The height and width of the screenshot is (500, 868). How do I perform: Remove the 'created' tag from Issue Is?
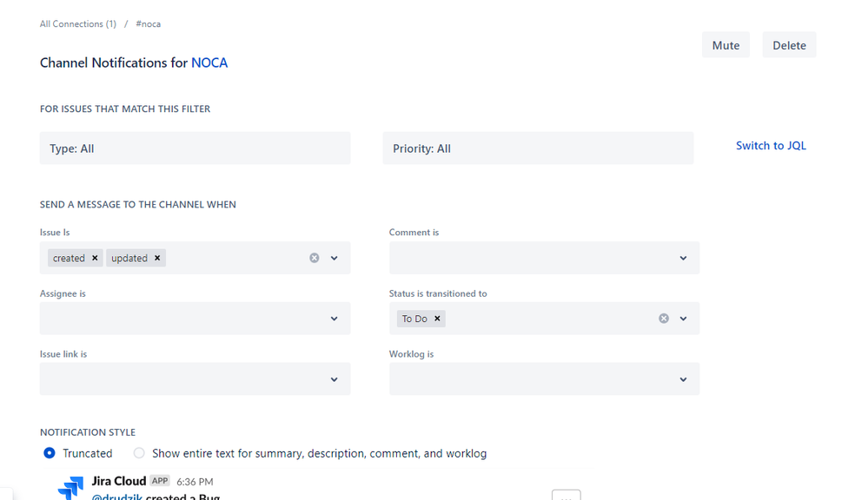[x=95, y=259]
